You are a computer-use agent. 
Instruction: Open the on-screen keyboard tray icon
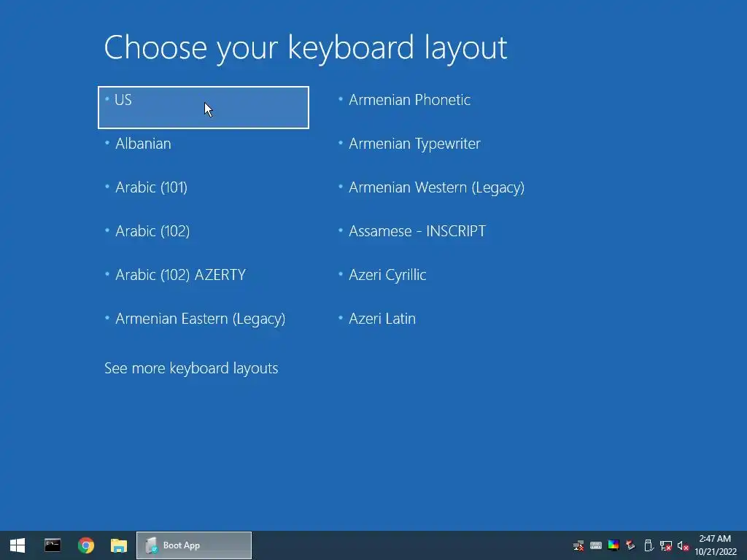click(x=596, y=545)
